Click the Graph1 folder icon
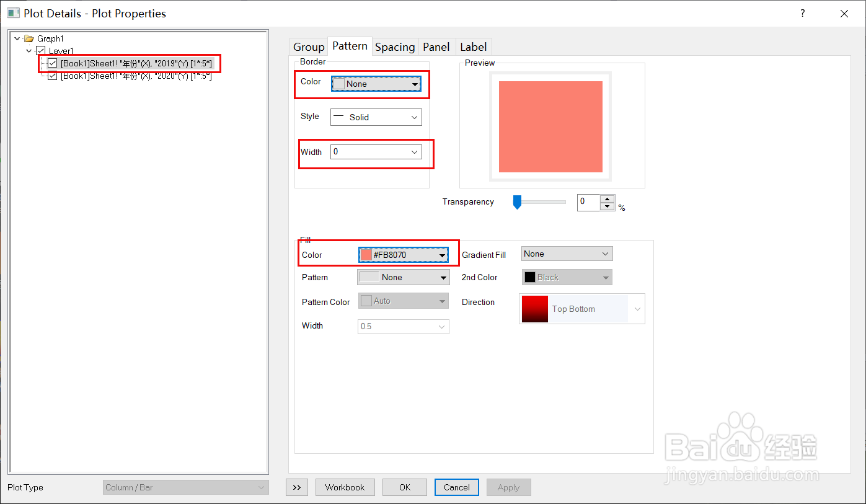Image resolution: width=866 pixels, height=504 pixels. [29, 38]
